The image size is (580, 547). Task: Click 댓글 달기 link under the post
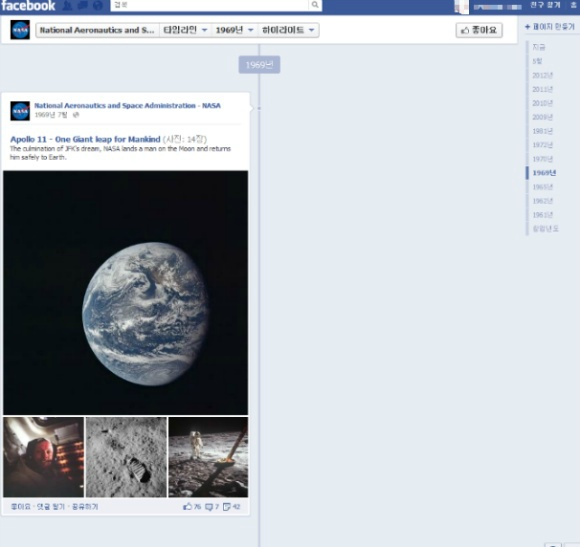click(x=51, y=507)
